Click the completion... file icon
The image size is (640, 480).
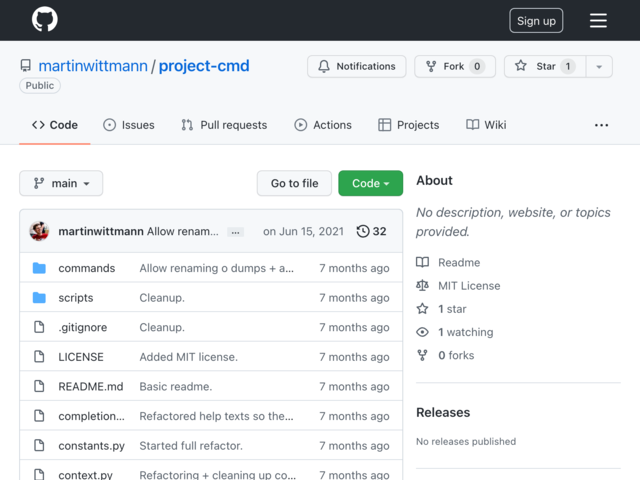(x=39, y=416)
